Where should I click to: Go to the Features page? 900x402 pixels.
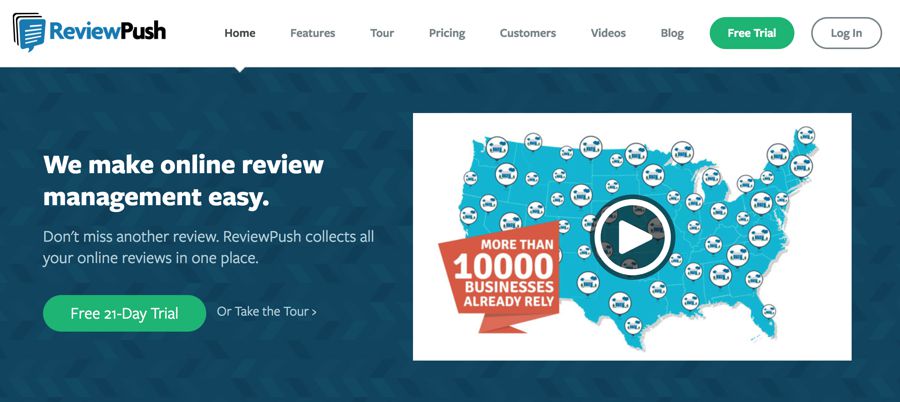click(312, 33)
